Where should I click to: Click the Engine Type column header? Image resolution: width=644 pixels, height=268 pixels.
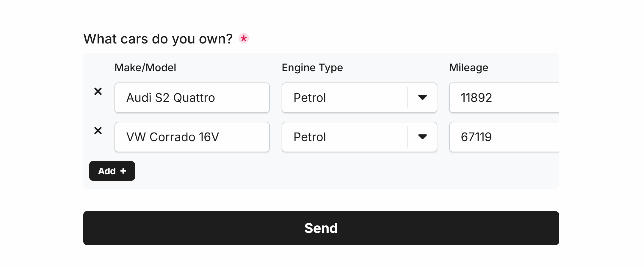point(312,68)
